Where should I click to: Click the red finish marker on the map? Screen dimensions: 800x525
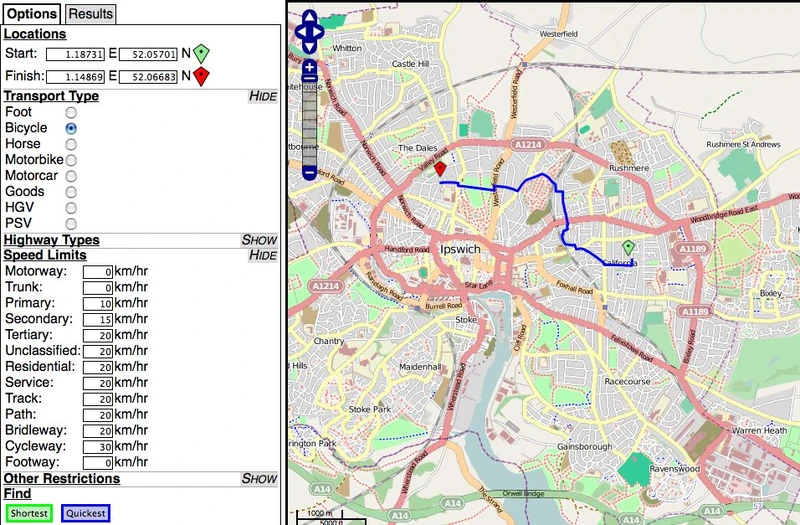[x=440, y=169]
